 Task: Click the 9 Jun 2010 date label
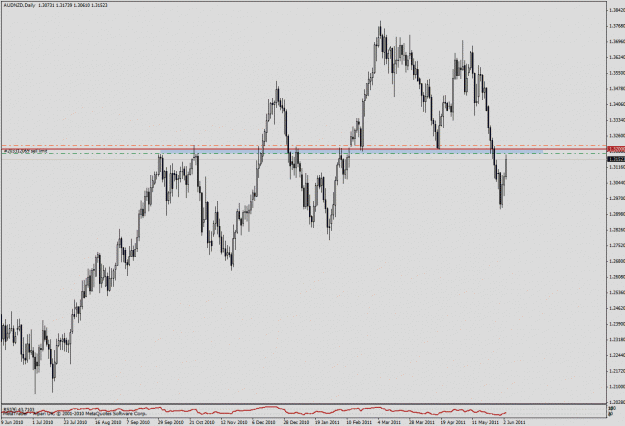(12, 422)
